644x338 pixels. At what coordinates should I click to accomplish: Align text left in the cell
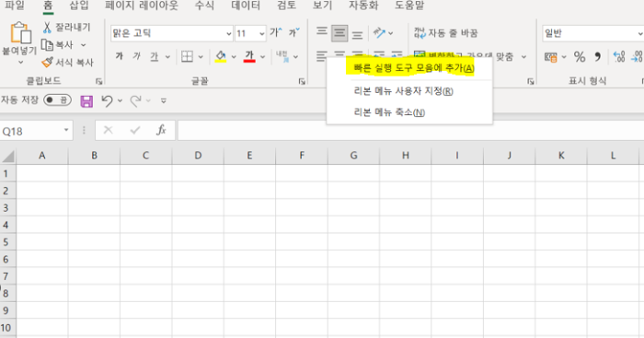click(321, 55)
